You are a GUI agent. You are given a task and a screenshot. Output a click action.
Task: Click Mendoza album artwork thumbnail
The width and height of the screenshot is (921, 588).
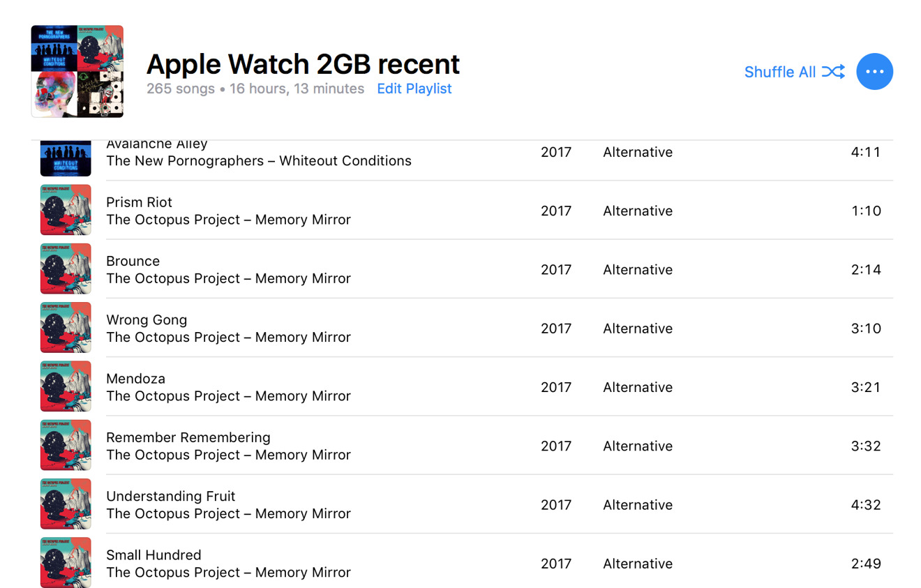click(66, 386)
